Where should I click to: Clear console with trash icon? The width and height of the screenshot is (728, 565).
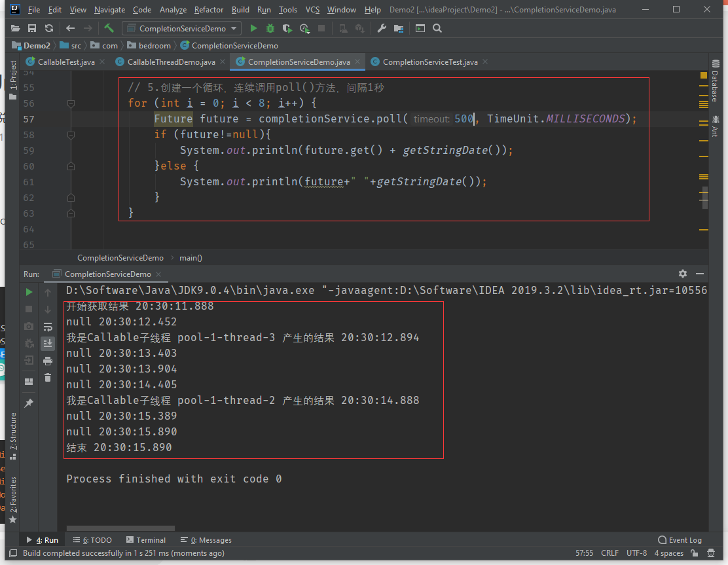(x=48, y=378)
